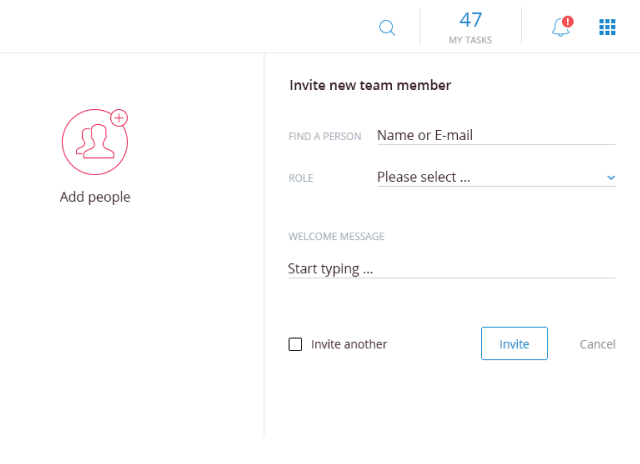This screenshot has height=464, width=640.
Task: Focus the Name or E-mail field
Action: click(495, 135)
